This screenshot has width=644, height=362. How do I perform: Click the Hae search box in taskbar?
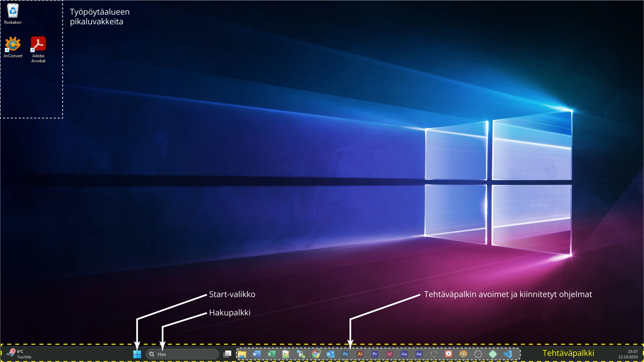click(183, 354)
